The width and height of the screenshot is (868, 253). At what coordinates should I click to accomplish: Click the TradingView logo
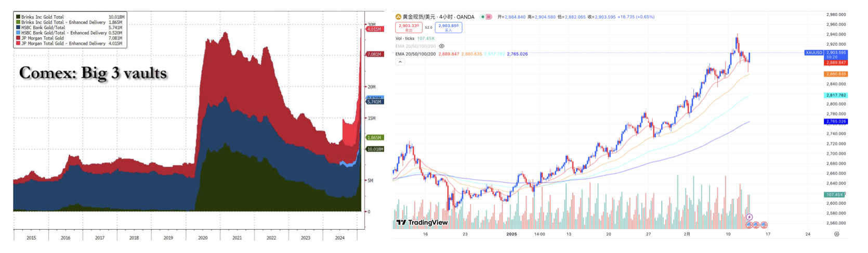coord(422,223)
